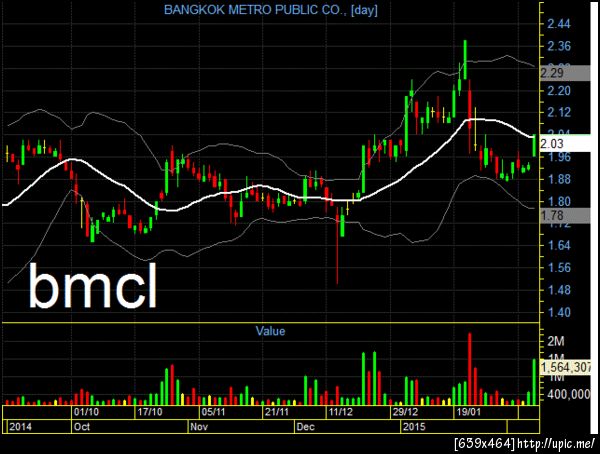Click the Oct month label
Image resolution: width=600 pixels, height=454 pixels.
click(82, 426)
